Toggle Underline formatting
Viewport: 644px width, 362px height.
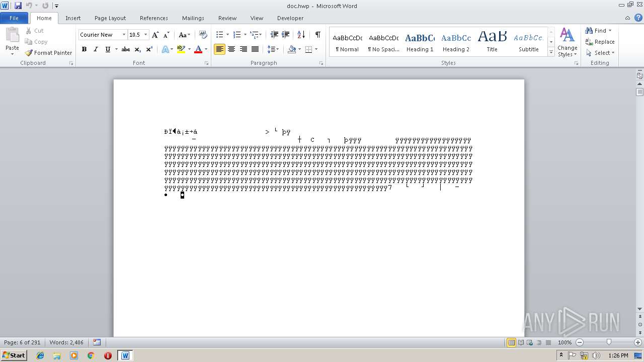108,49
